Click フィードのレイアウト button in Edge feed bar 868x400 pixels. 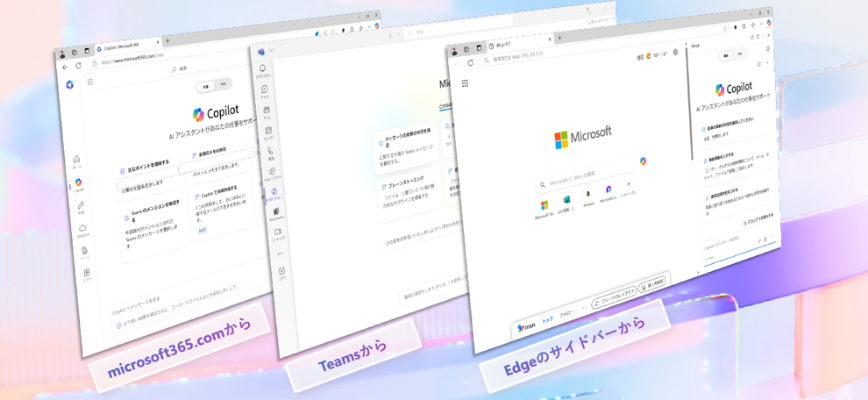614,298
